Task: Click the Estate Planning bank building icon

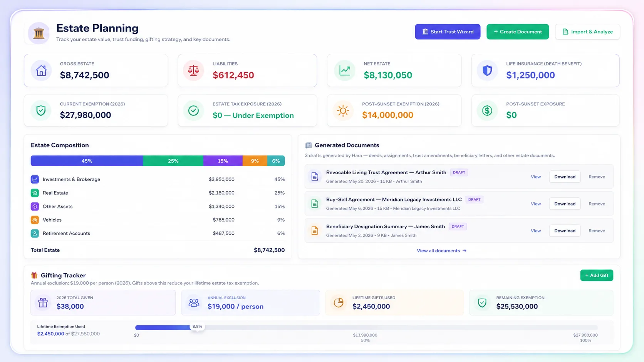Action: [x=39, y=33]
